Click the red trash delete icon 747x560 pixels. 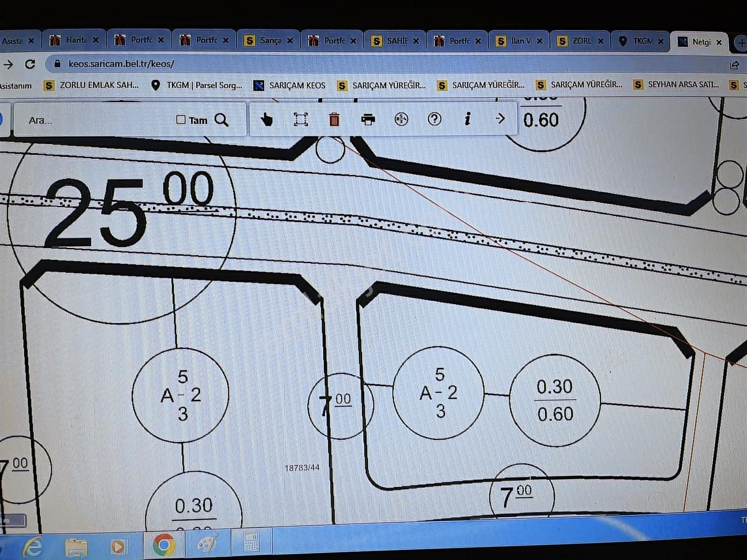(334, 120)
